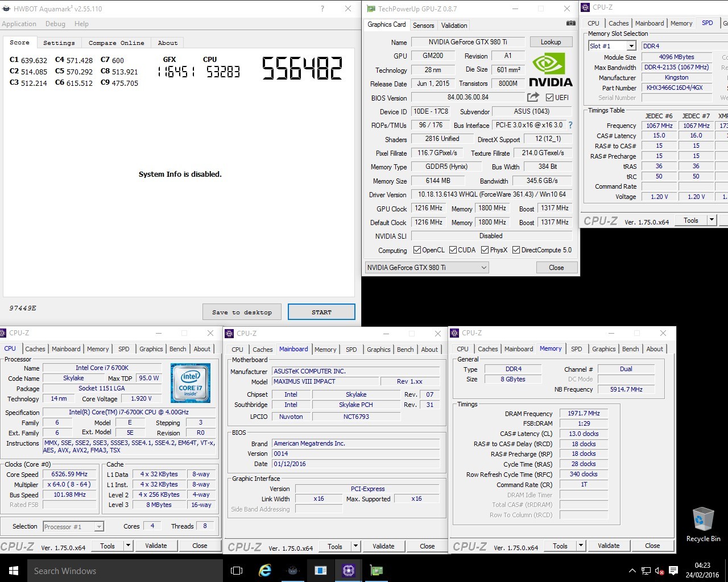Open the Bench tab in CPU-Z CPU window
The width and height of the screenshot is (728, 582).
(x=177, y=349)
